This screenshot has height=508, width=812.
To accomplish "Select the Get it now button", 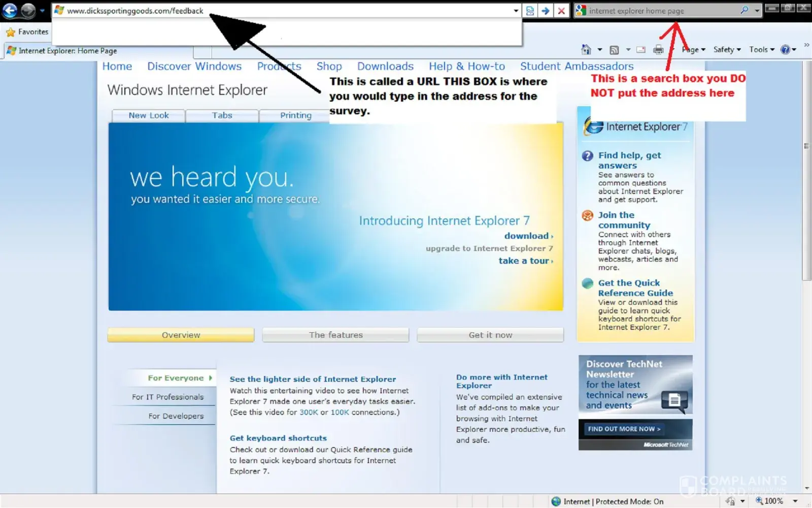I will [x=490, y=335].
